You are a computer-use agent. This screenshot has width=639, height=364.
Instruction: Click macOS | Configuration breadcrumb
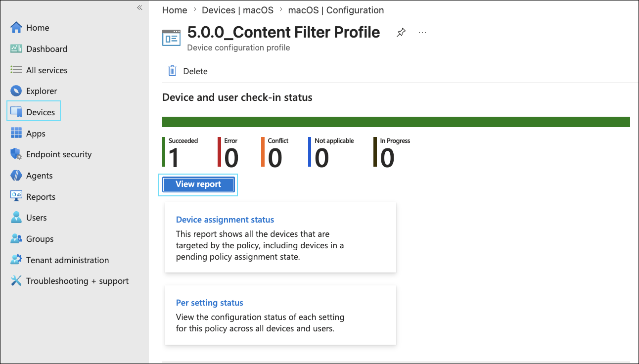(x=336, y=10)
